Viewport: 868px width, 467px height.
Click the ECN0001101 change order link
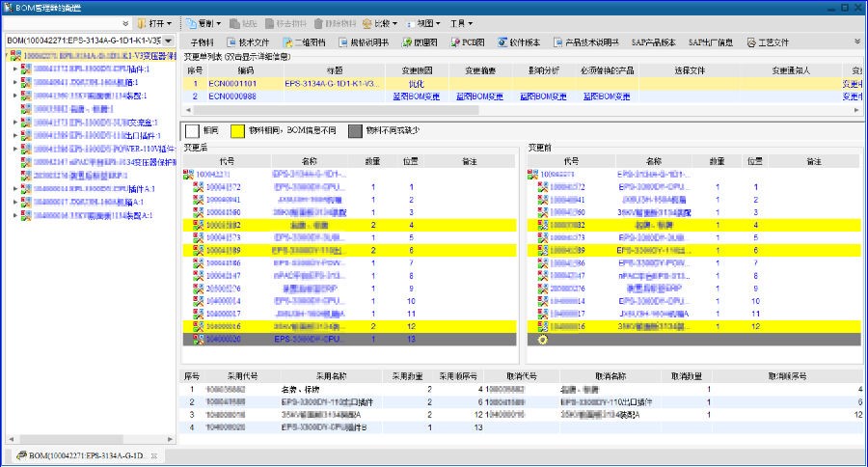click(231, 84)
